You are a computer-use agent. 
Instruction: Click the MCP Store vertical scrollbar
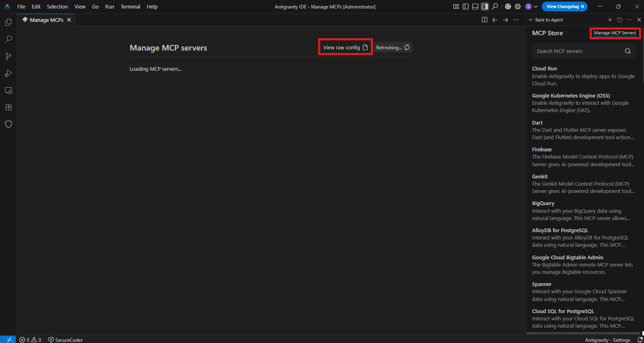[642, 55]
